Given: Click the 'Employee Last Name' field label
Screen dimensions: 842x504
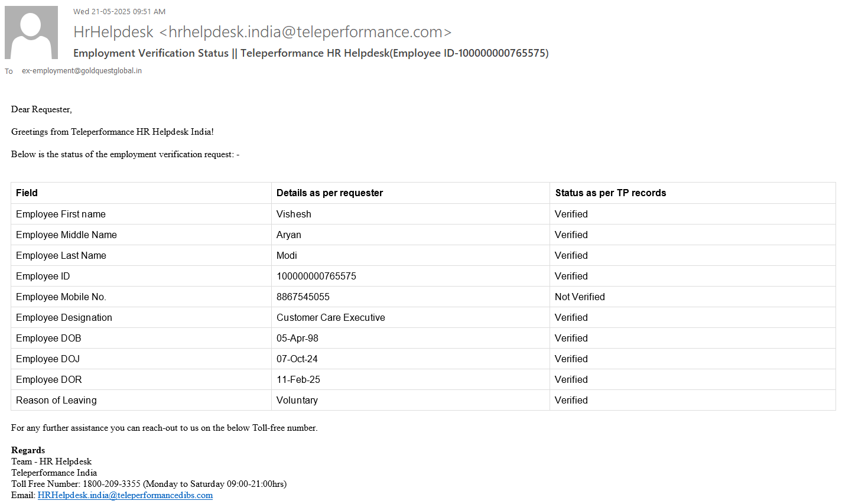Looking at the screenshot, I should tap(61, 255).
